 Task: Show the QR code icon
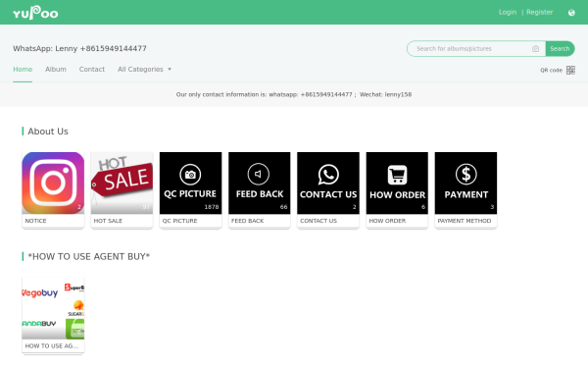tap(570, 71)
